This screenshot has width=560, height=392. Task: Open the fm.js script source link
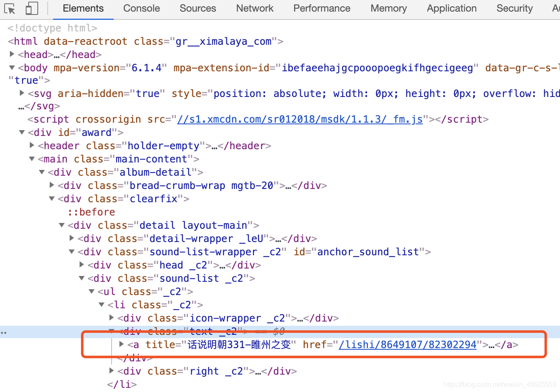300,119
